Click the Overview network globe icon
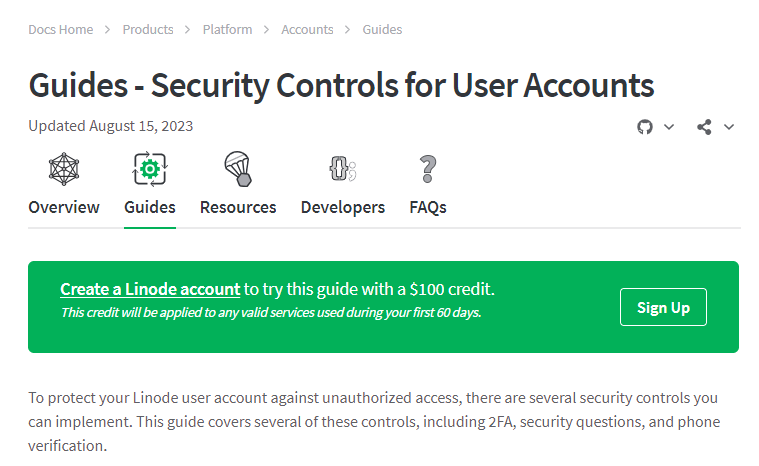 point(64,169)
